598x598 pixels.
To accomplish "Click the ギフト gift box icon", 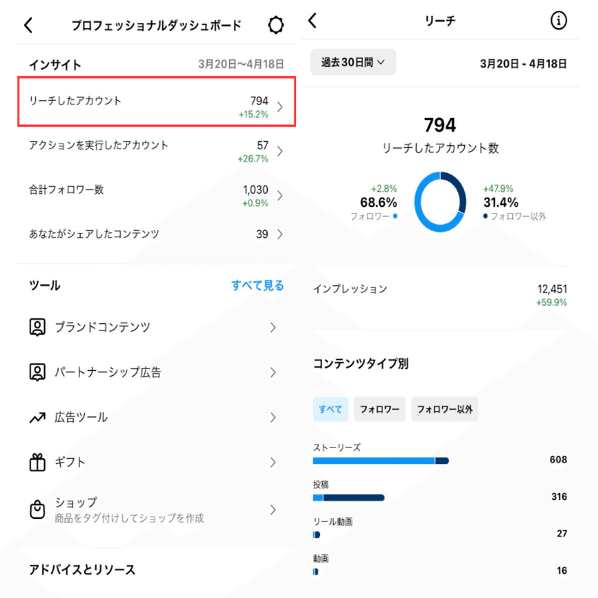I will coord(37,462).
